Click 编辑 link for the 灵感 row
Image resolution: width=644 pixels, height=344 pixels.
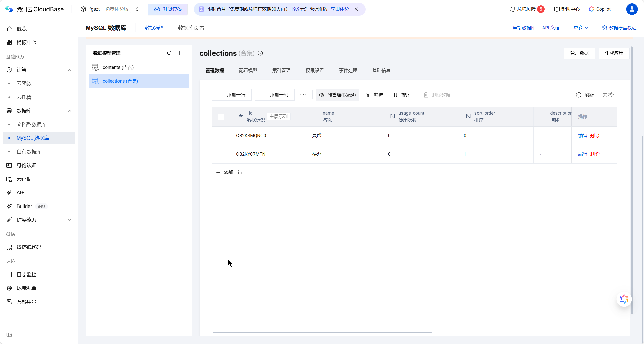(582, 136)
